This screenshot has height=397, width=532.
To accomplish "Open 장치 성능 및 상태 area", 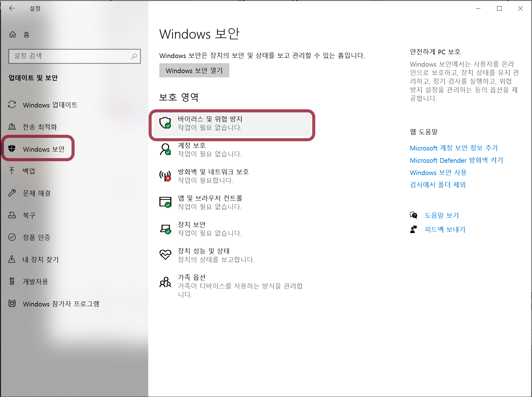I will click(232, 255).
